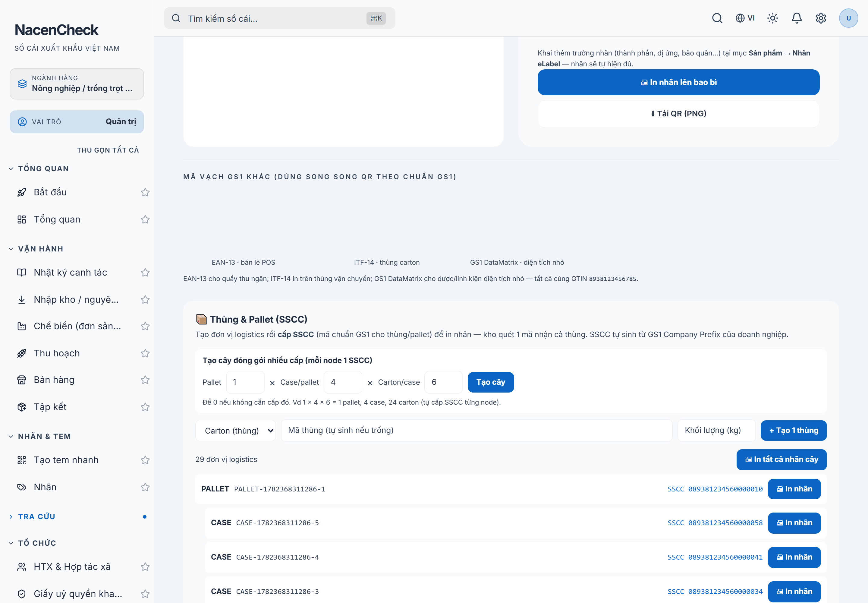The image size is (868, 603).
Task: Open Tập kết package menu item
Action: 76,407
